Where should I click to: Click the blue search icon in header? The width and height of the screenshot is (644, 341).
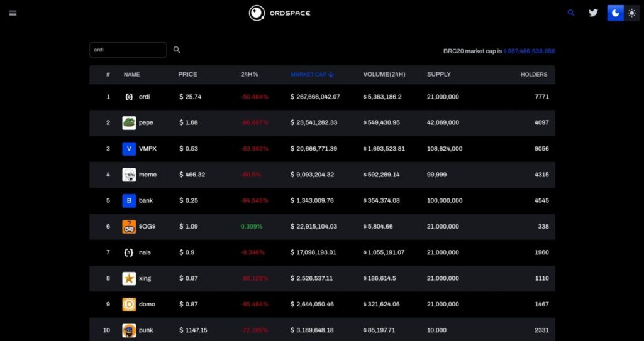(571, 13)
